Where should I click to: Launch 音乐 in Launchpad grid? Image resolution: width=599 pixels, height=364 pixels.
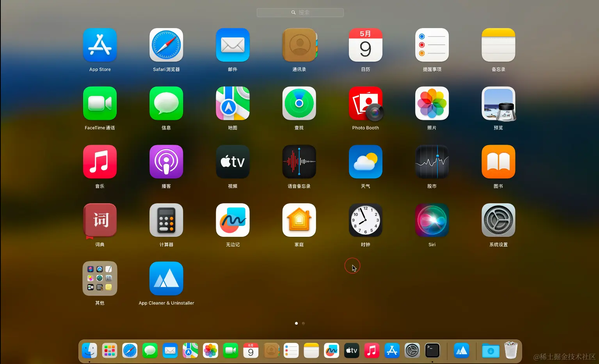point(100,162)
